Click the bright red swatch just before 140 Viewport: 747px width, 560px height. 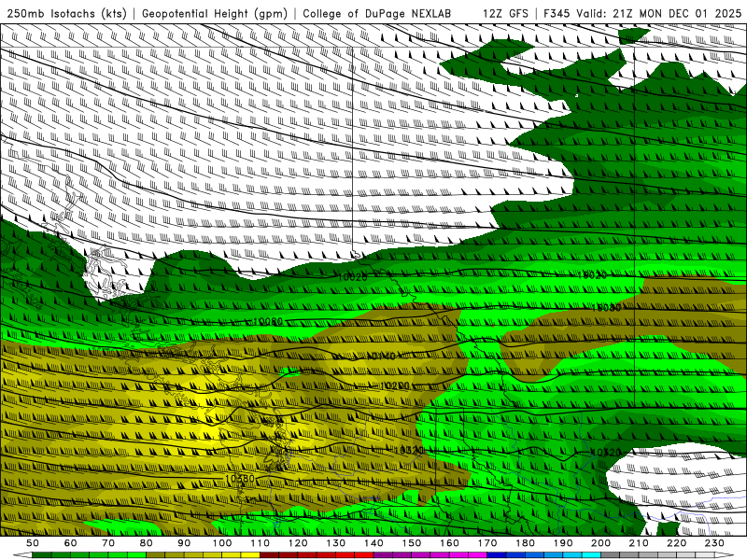(364, 555)
